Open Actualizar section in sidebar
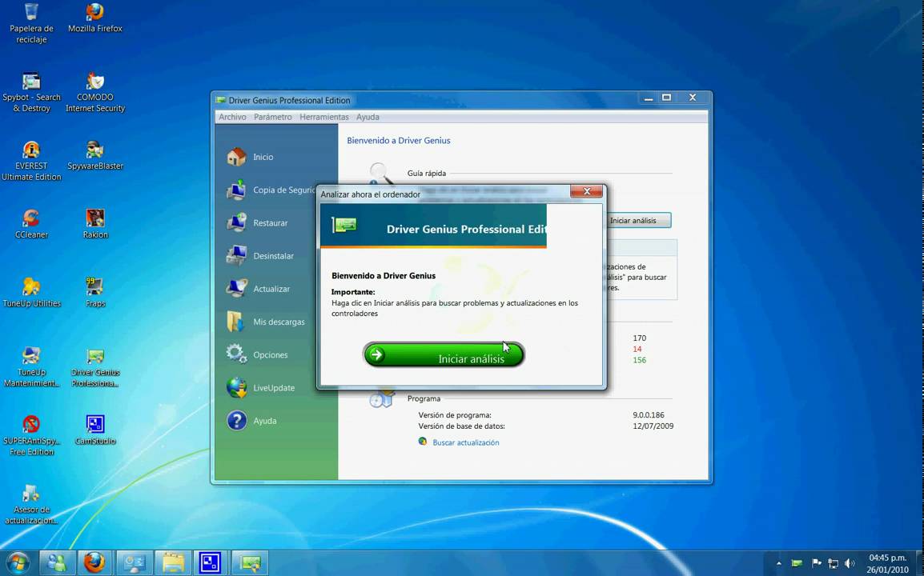The height and width of the screenshot is (576, 924). 258,289
